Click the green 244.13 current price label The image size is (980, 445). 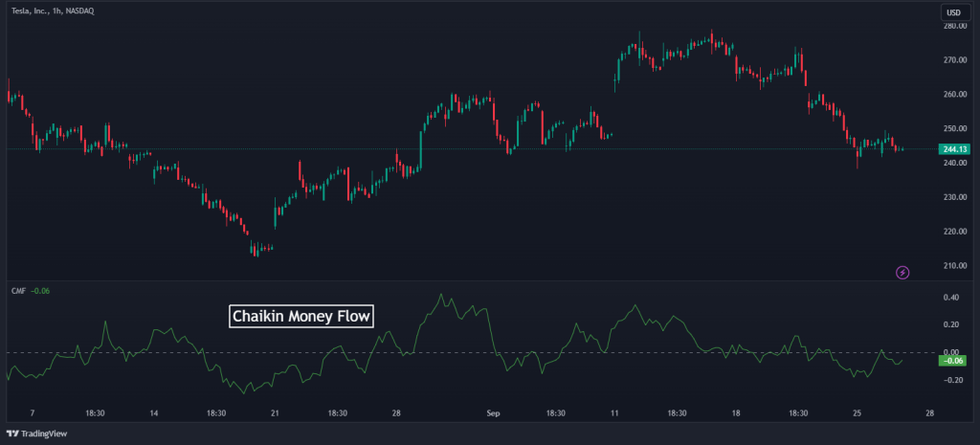(x=954, y=149)
